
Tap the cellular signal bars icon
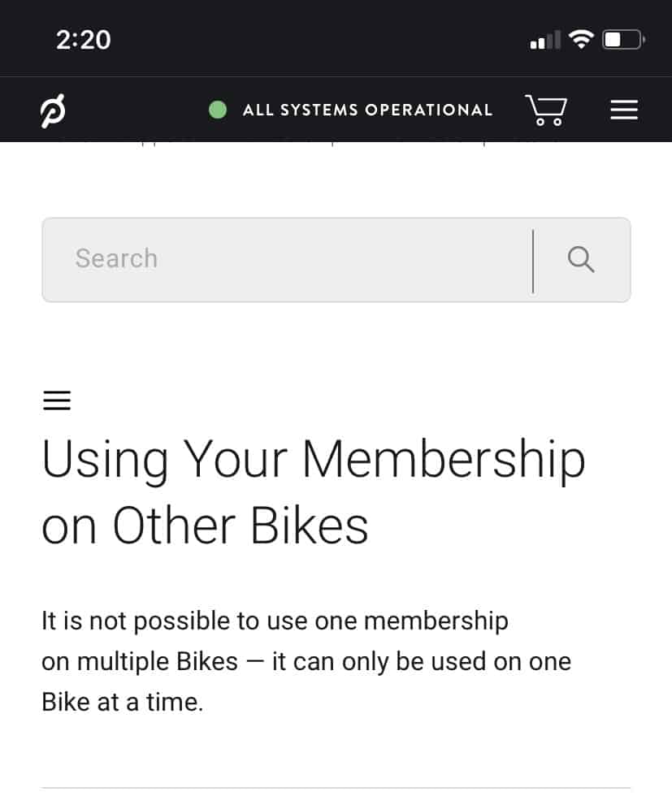[x=545, y=40]
